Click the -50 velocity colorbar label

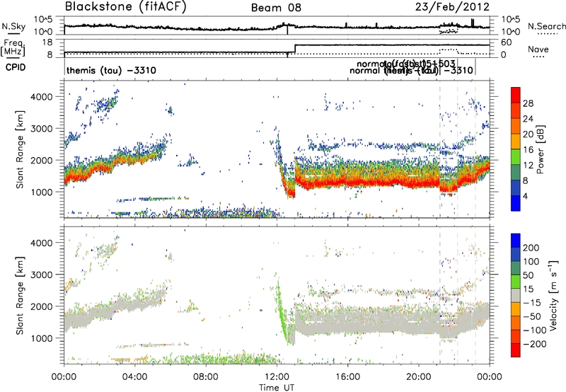click(x=532, y=316)
